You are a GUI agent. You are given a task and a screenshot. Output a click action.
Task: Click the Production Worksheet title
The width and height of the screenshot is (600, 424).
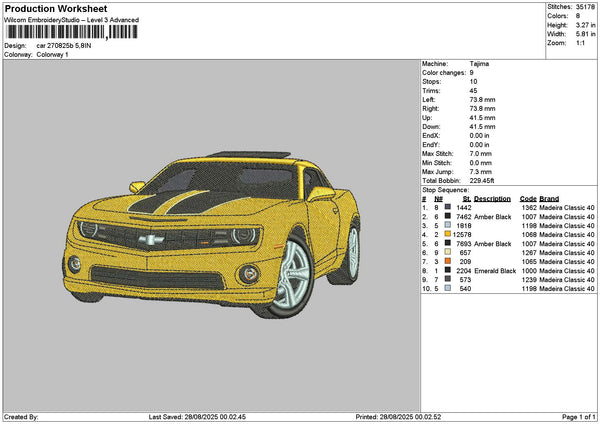tap(46, 7)
